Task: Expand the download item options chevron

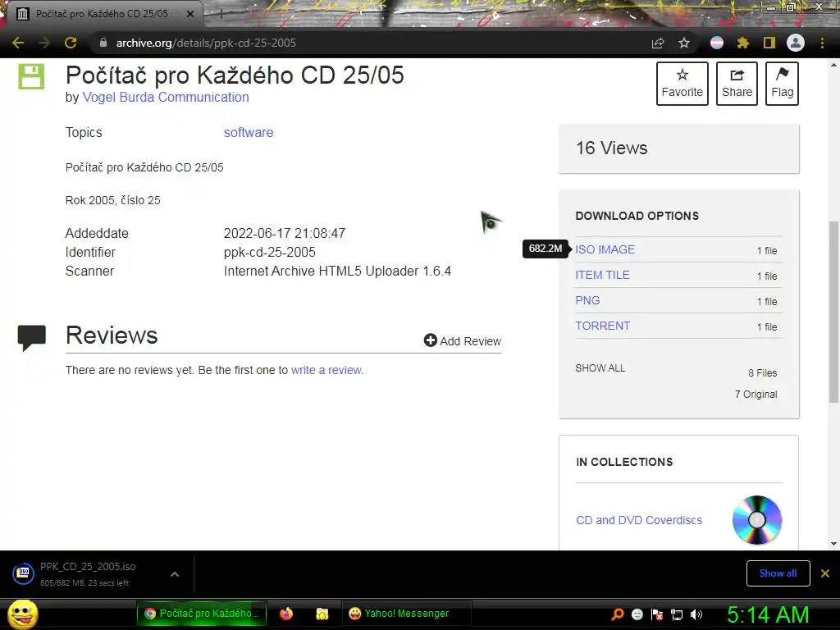Action: point(174,574)
